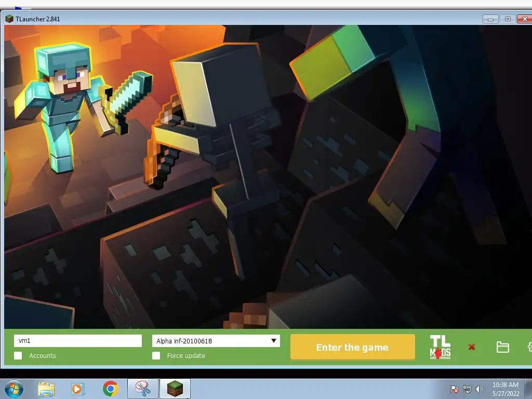The image size is (532, 399).
Task: Open the TL Mods panel
Action: [440, 347]
